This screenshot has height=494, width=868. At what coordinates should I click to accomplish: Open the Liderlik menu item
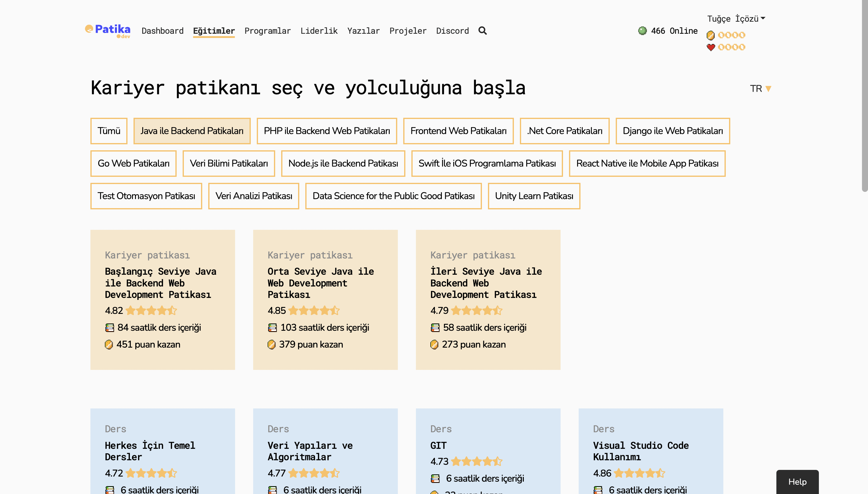(x=319, y=31)
